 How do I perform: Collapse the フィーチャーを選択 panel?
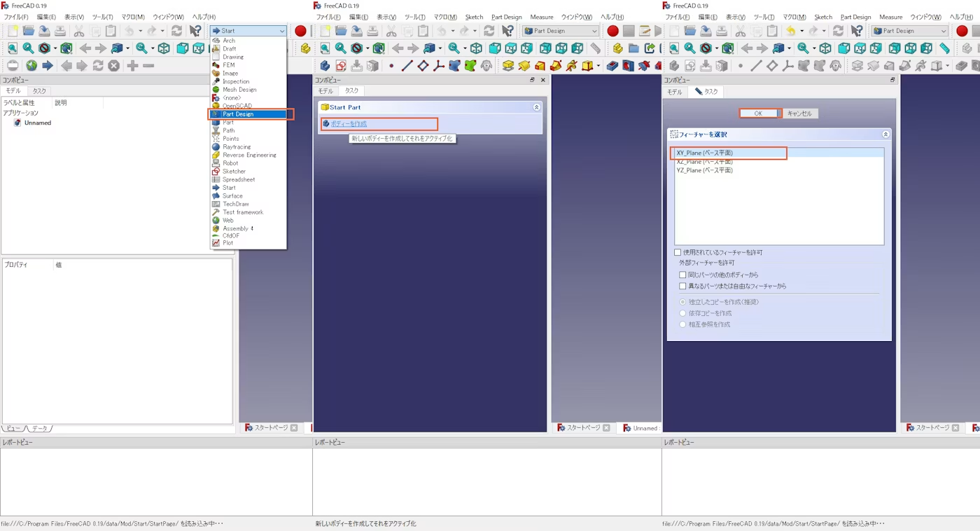click(x=885, y=134)
